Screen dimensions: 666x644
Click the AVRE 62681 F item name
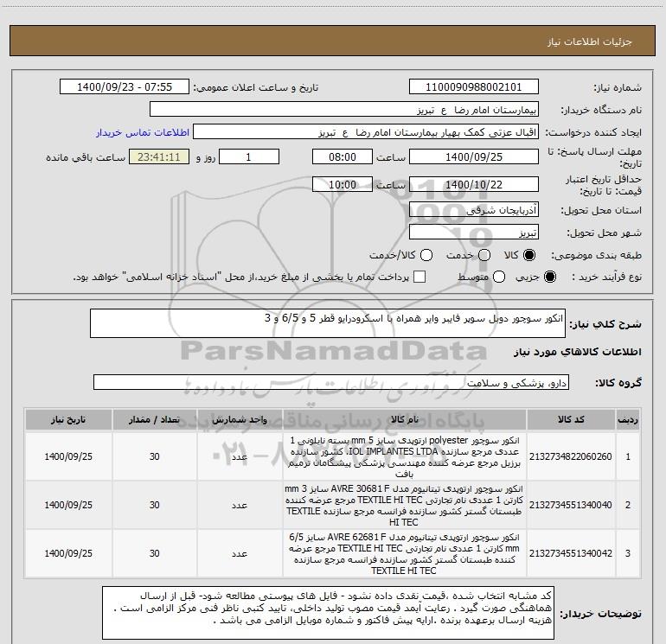click(x=405, y=553)
